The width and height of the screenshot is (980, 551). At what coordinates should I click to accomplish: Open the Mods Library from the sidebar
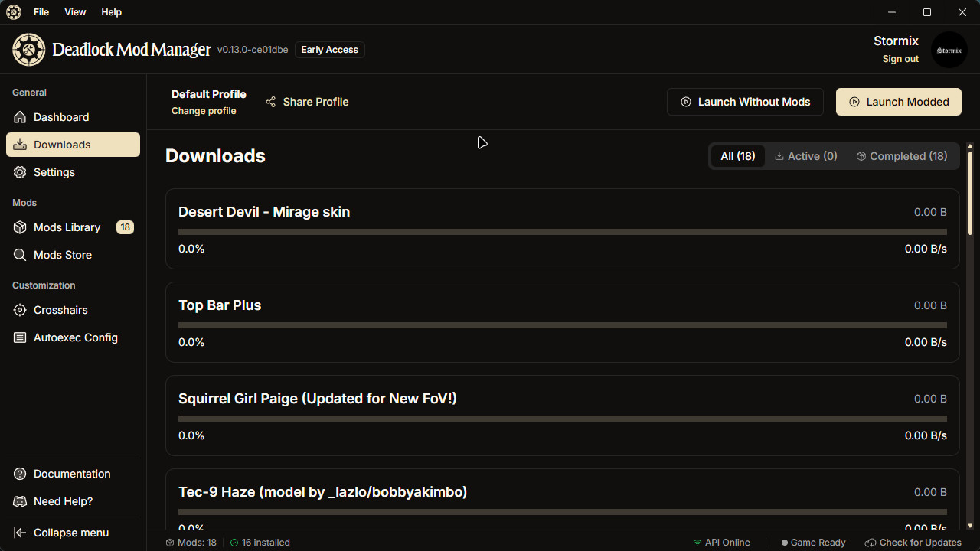point(20,227)
